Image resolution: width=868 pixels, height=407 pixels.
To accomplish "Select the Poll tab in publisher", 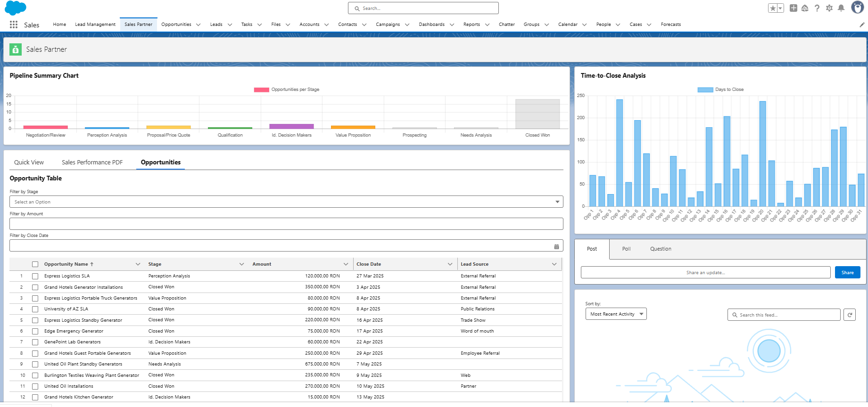I will point(626,249).
